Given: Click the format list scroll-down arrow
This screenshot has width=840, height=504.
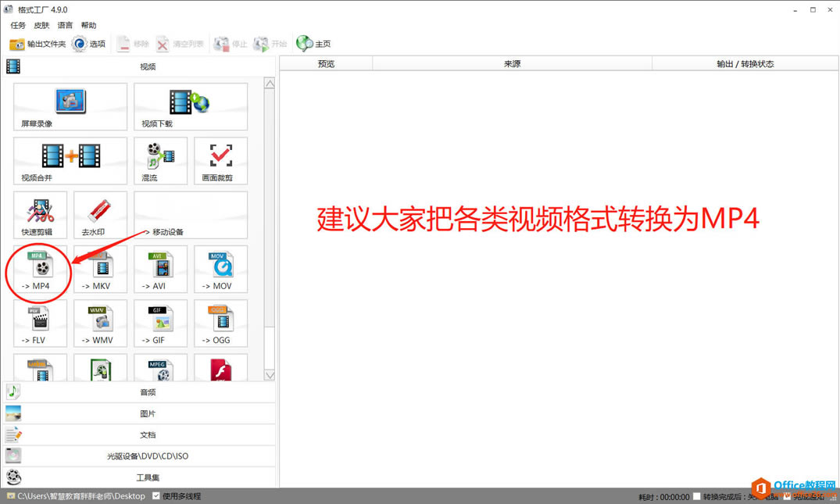Looking at the screenshot, I should point(270,375).
